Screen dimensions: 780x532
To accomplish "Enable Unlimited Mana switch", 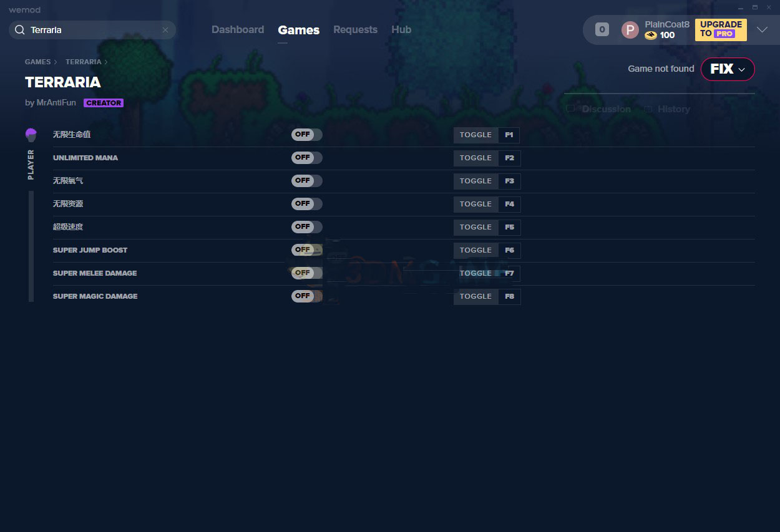I will click(306, 158).
